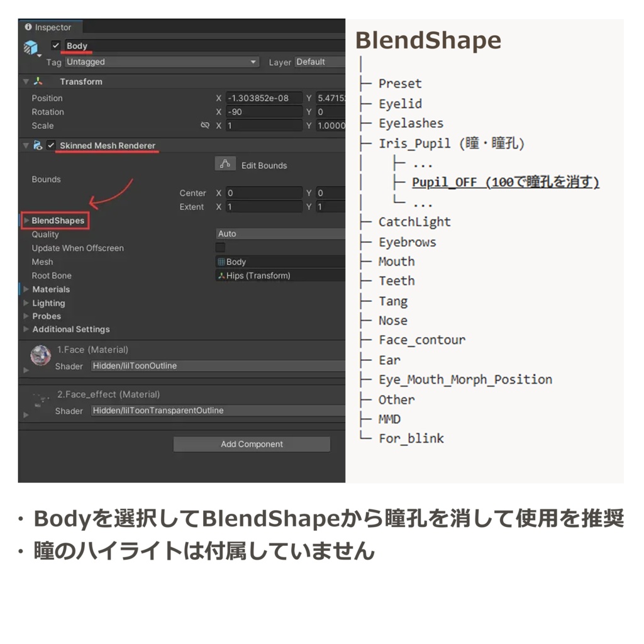Open the Quality dropdown set to Auto

280,234
